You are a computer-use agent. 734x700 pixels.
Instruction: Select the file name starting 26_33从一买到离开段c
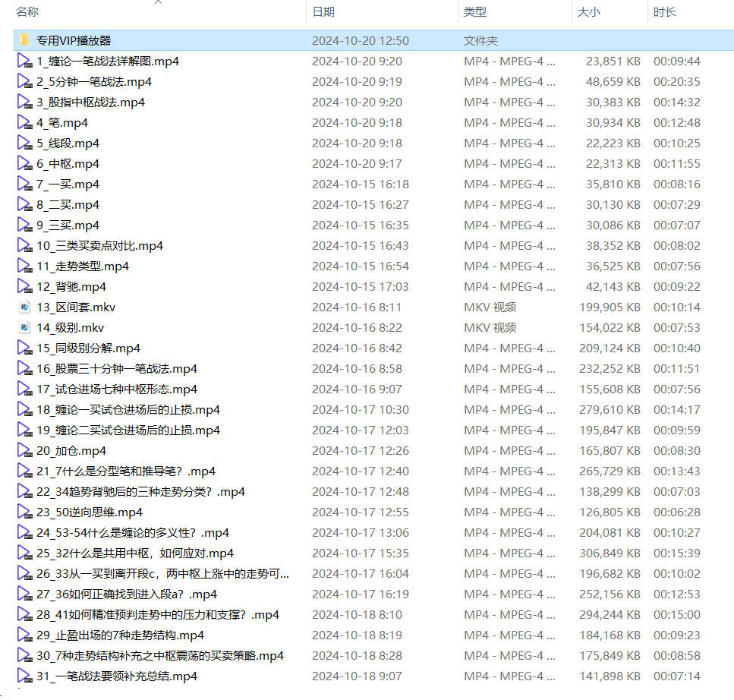pyautogui.click(x=162, y=573)
